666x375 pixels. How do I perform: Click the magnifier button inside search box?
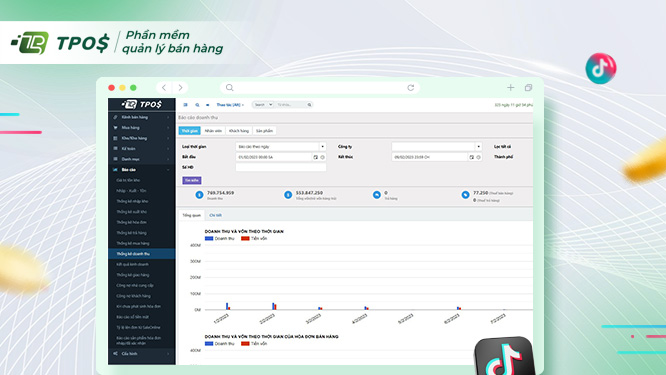310,104
